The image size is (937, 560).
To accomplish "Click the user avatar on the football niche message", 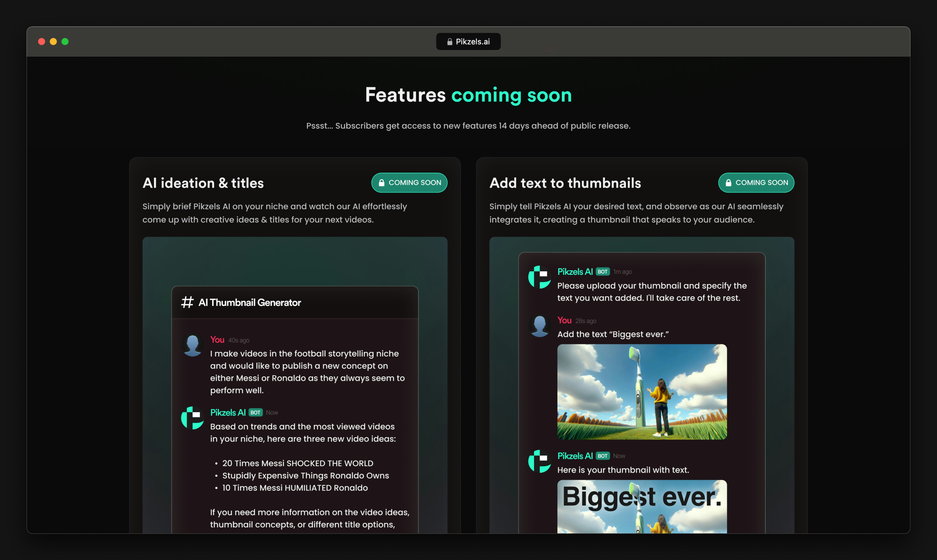I will (193, 345).
